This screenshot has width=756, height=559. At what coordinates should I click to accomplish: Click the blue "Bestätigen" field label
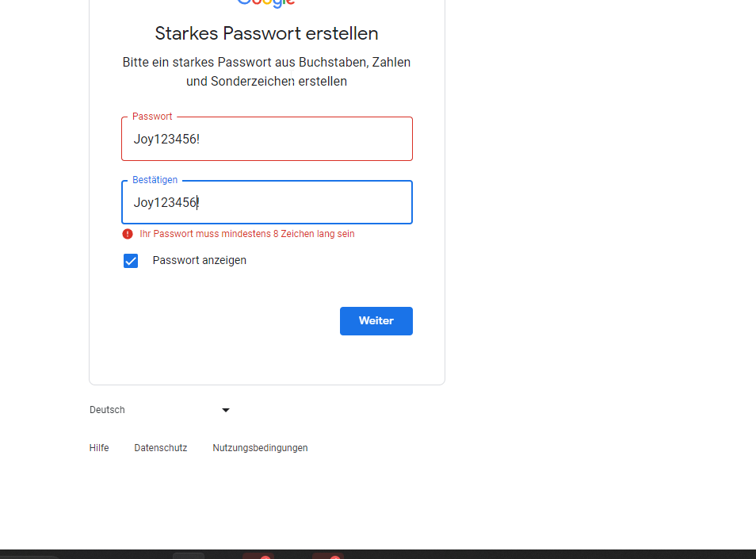(155, 180)
